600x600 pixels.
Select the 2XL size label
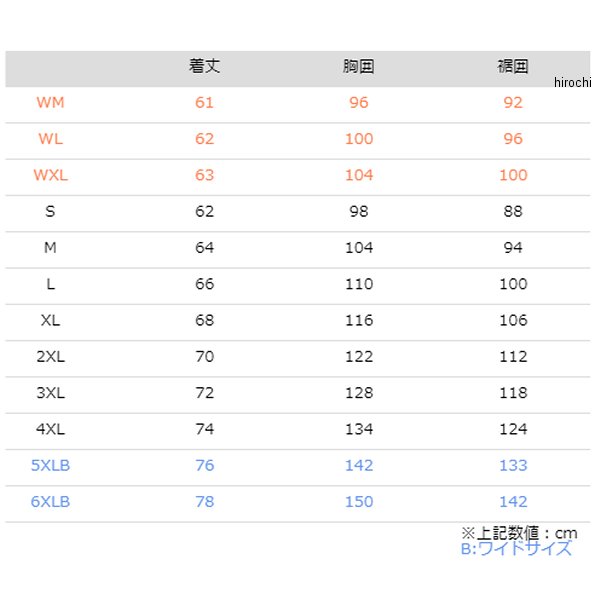click(x=50, y=357)
